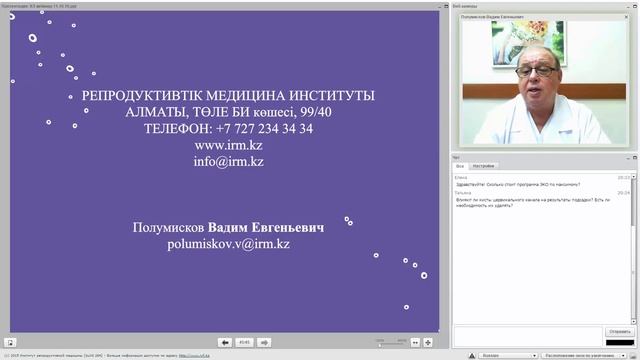
Task: Click the slide number counter field
Action: pyautogui.click(x=244, y=342)
